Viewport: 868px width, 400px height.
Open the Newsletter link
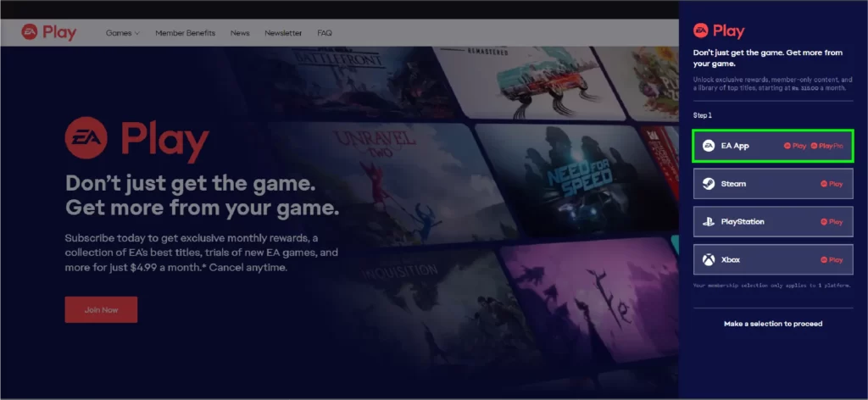point(283,33)
